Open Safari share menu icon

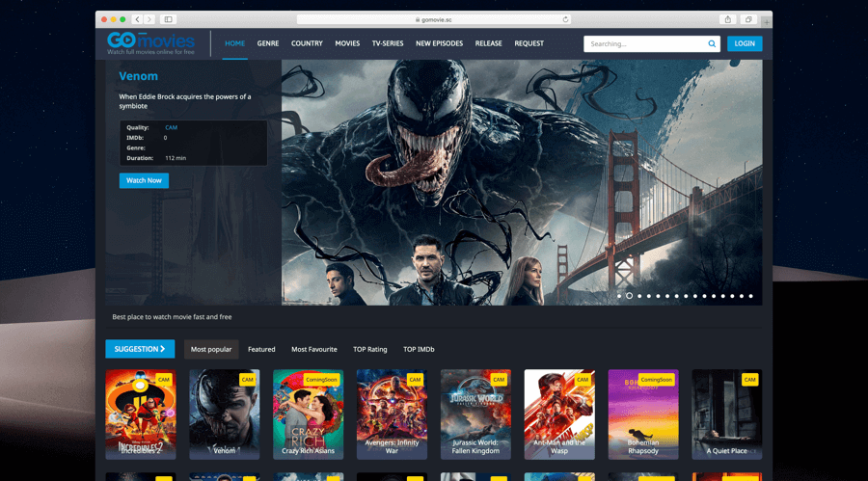pyautogui.click(x=727, y=19)
